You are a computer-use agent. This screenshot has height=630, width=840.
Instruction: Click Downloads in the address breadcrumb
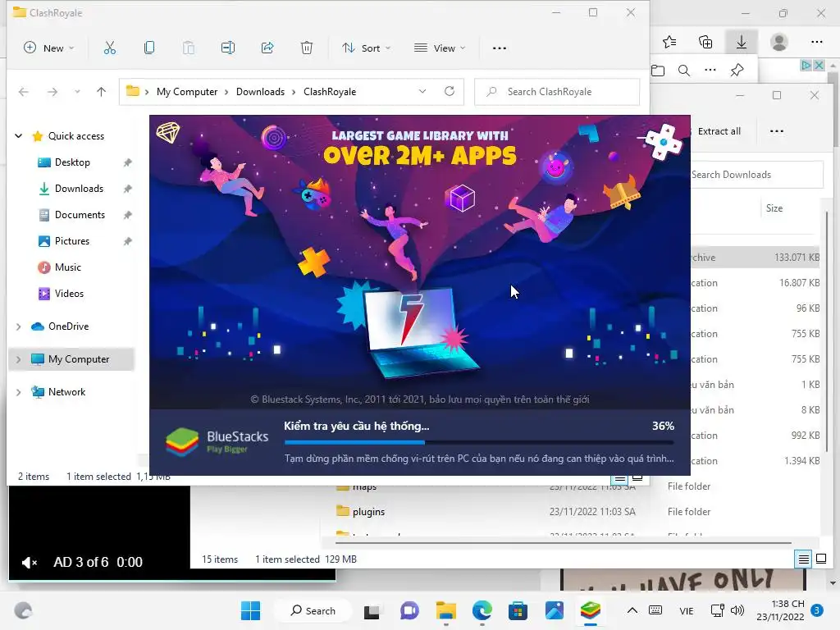tap(260, 92)
